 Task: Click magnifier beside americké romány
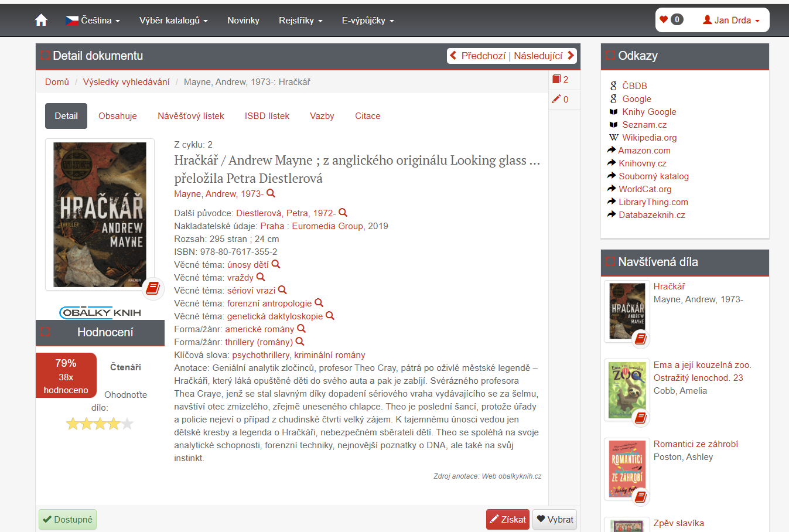click(x=301, y=329)
